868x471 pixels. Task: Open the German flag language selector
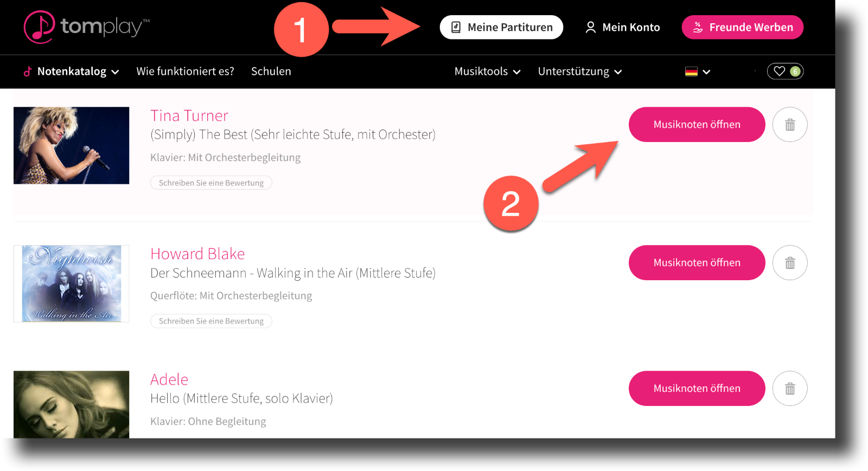tap(697, 72)
